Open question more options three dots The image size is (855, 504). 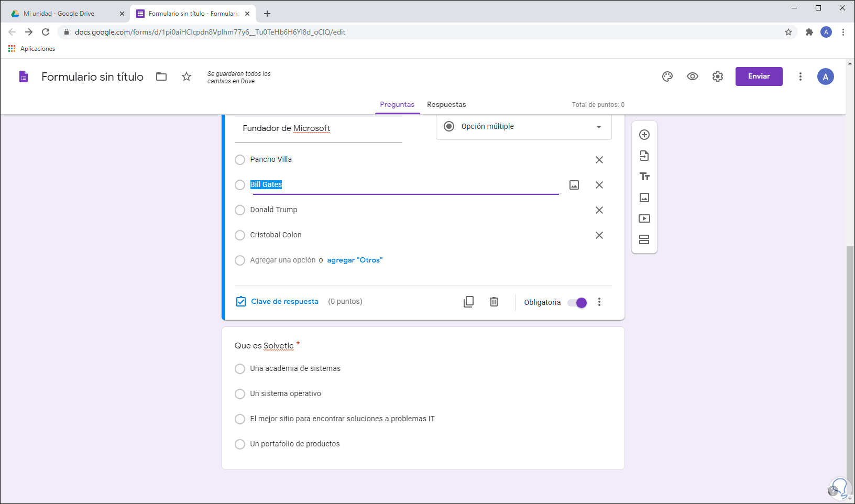point(599,302)
